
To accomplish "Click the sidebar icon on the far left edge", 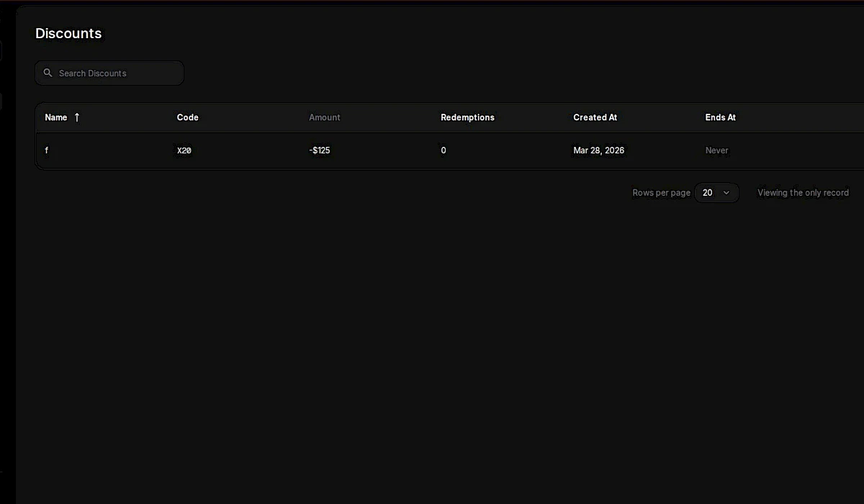I will [x=3, y=50].
